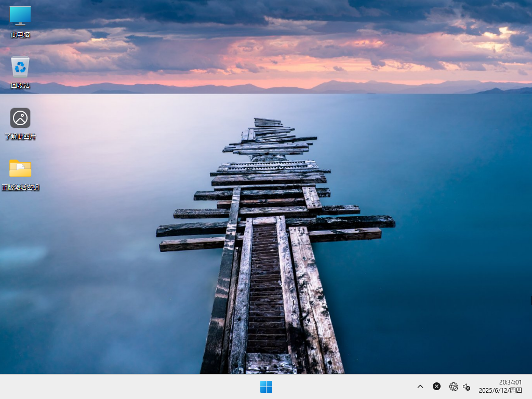The width and height of the screenshot is (532, 399).
Task: Select the "正版激活密钥" label text
Action: coord(20,186)
